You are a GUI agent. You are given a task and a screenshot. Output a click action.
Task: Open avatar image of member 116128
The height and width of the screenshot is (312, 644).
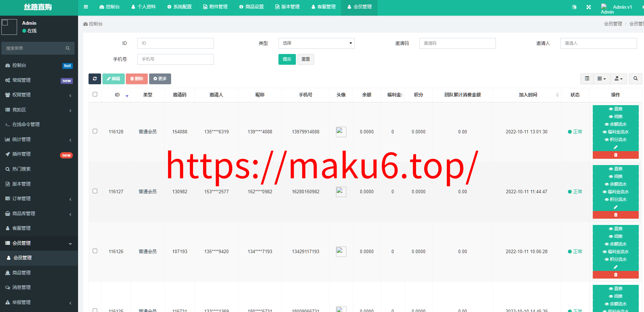(341, 132)
